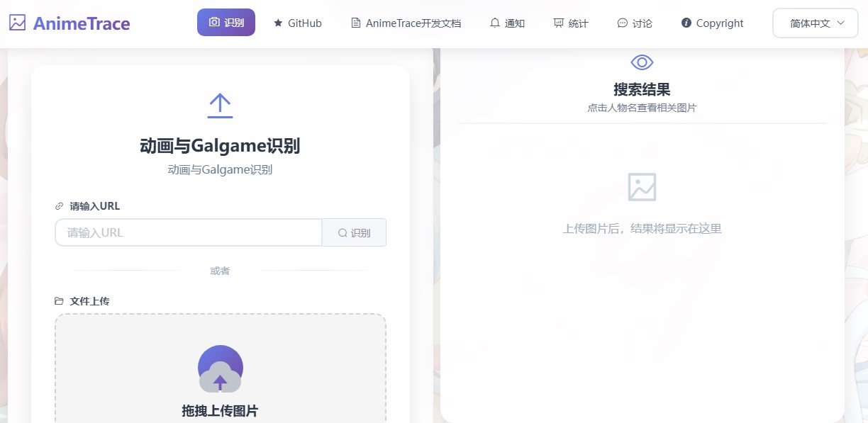
Task: Click the chart icon beside 统计
Action: [559, 23]
